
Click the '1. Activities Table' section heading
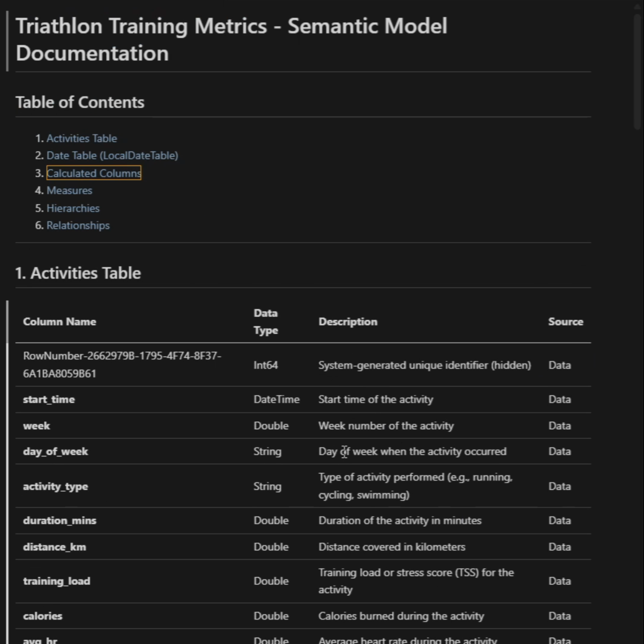[78, 273]
